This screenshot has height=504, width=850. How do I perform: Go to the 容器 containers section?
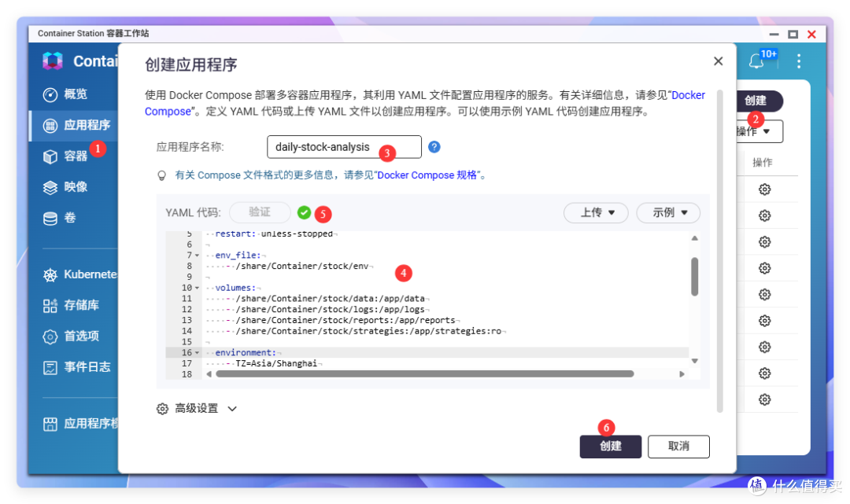pos(75,156)
